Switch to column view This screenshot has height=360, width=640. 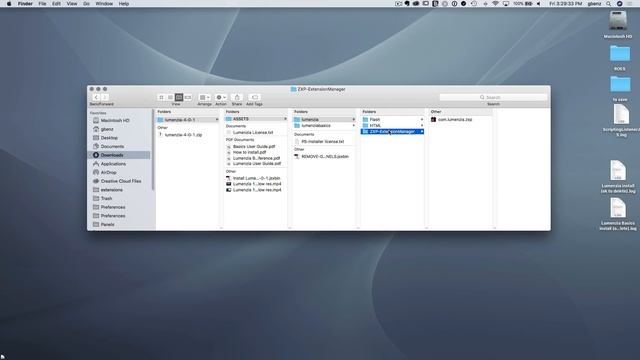(x=179, y=97)
